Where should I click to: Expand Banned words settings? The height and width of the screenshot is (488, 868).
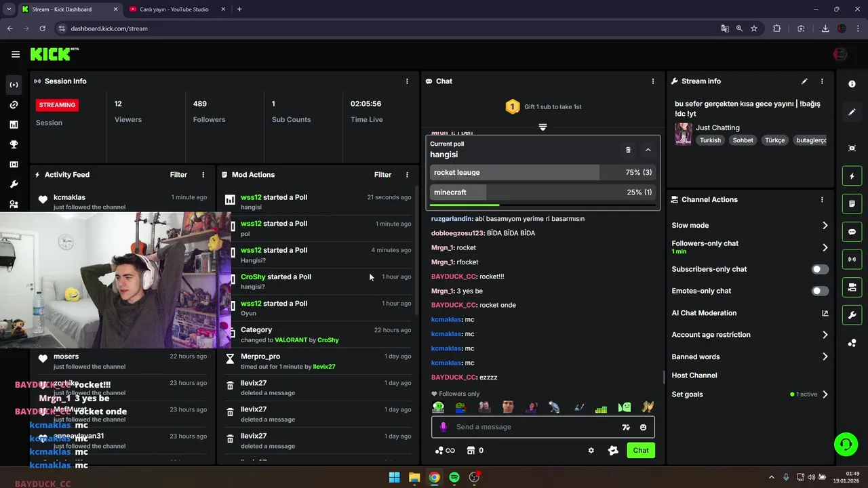pos(750,357)
